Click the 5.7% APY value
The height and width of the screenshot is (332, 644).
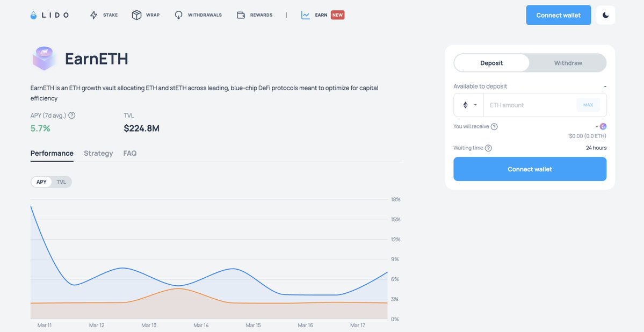[x=40, y=128]
